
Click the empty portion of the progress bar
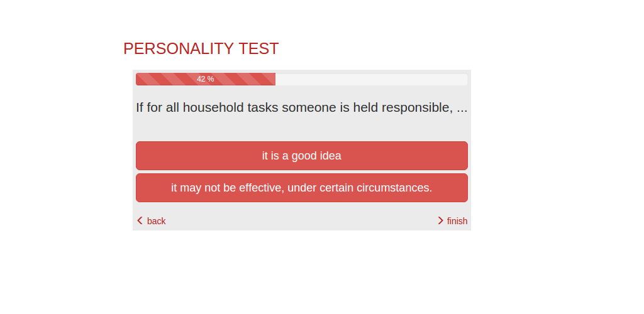[x=371, y=79]
